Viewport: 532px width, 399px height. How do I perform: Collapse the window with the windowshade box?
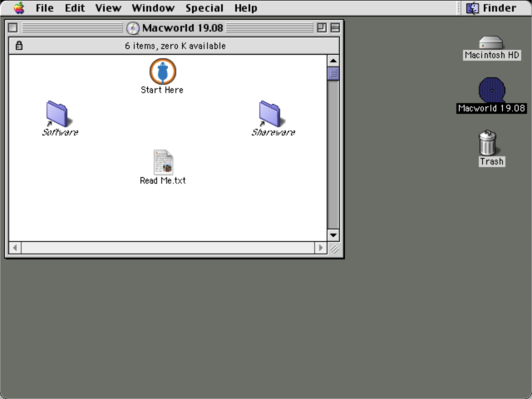335,27
